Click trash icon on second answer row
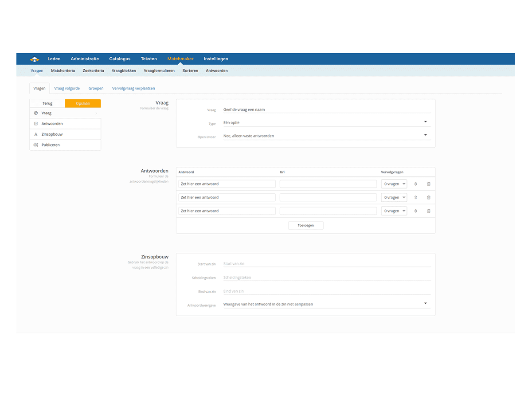Viewport: 532px width, 399px height. pyautogui.click(x=428, y=198)
